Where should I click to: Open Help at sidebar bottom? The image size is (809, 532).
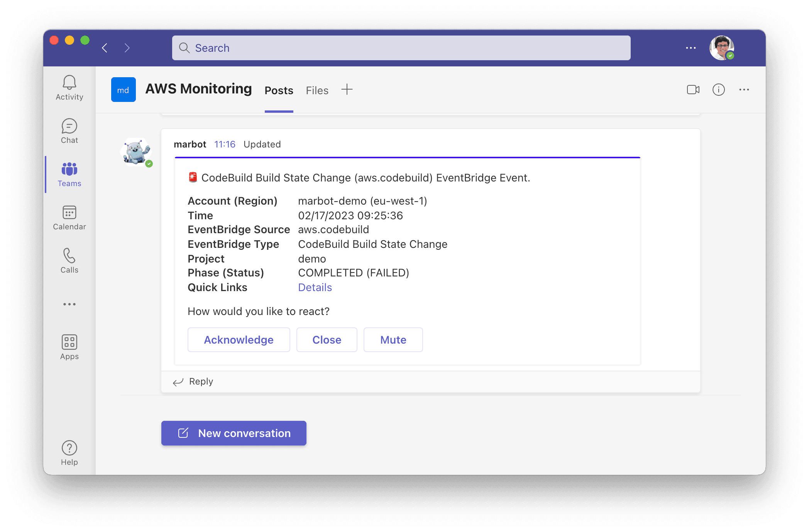[69, 453]
